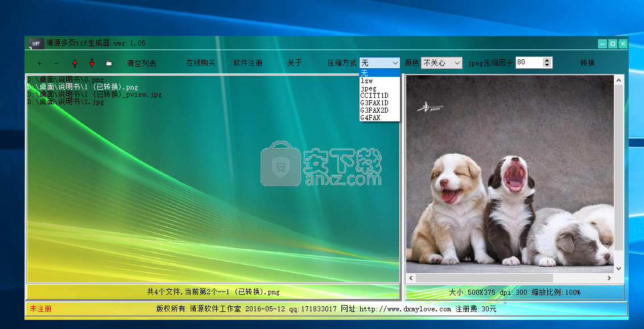Image resolution: width=644 pixels, height=329 pixels.
Task: Click jpeg压缩因子 input field showing 80
Action: (530, 63)
